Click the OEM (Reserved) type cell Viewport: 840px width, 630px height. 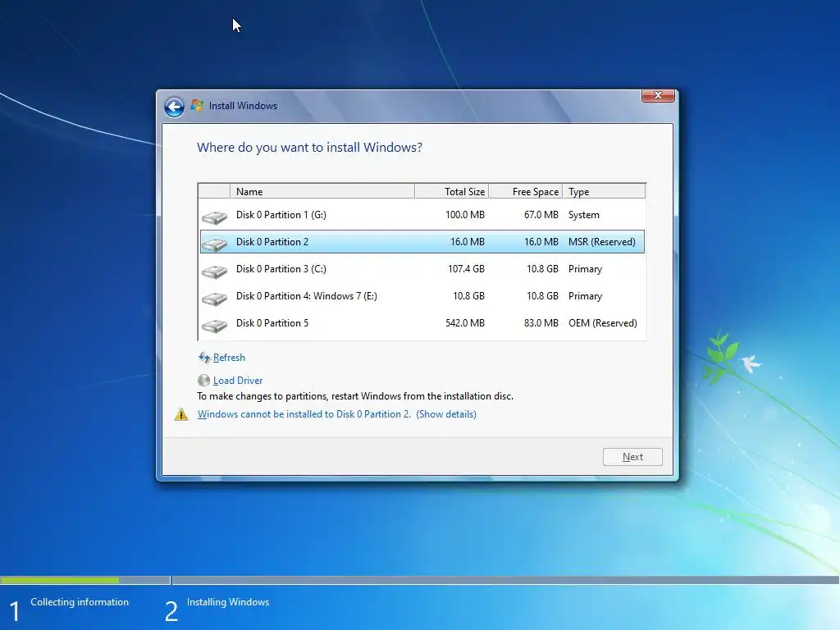click(x=603, y=323)
